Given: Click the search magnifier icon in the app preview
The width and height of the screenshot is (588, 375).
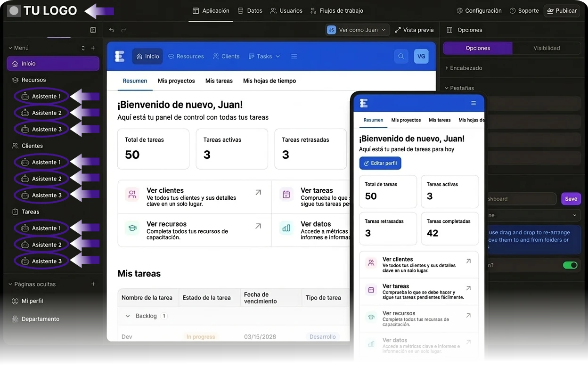Looking at the screenshot, I should point(401,56).
